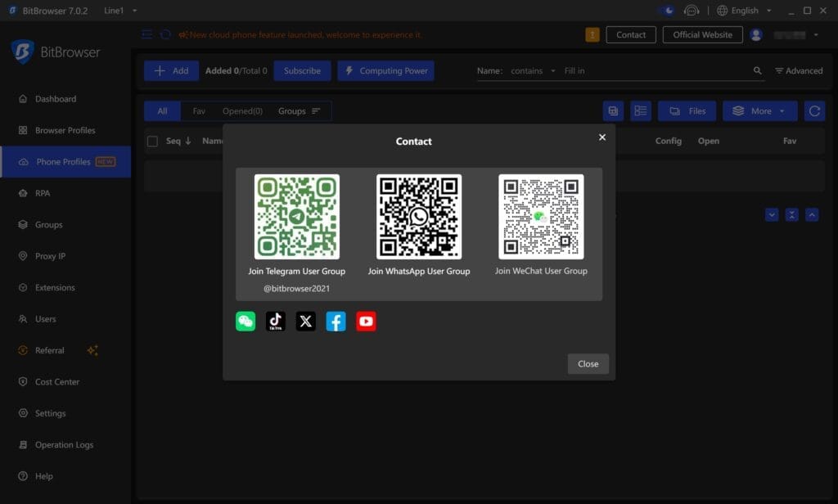Toggle the select-all checkbox
The width and height of the screenshot is (838, 504).
tap(152, 141)
